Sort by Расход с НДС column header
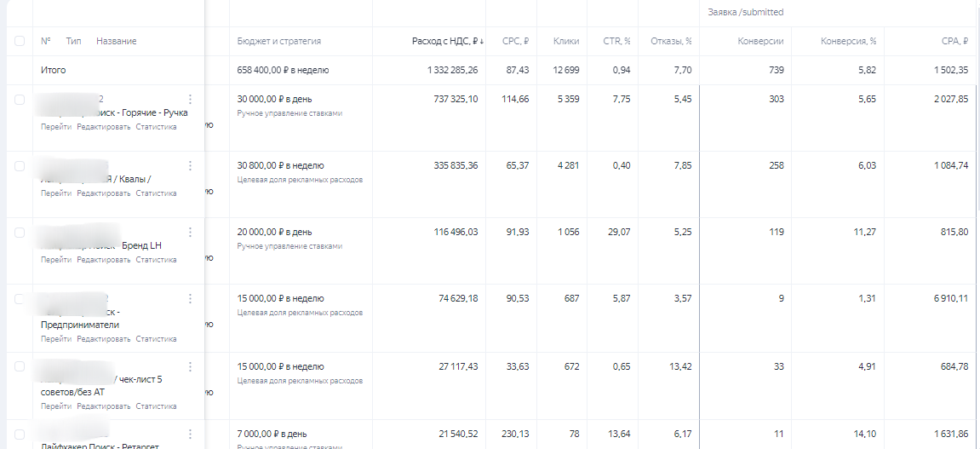This screenshot has width=980, height=449. [x=448, y=41]
